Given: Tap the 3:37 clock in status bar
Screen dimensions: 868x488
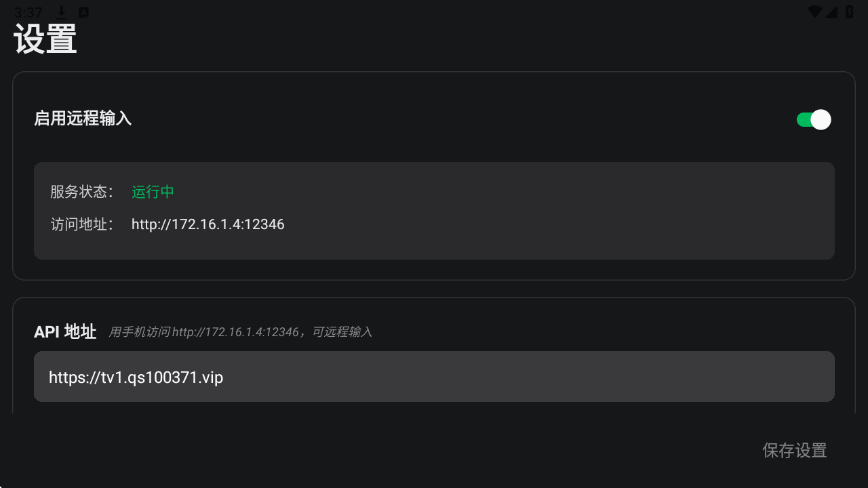Looking at the screenshot, I should click(28, 12).
